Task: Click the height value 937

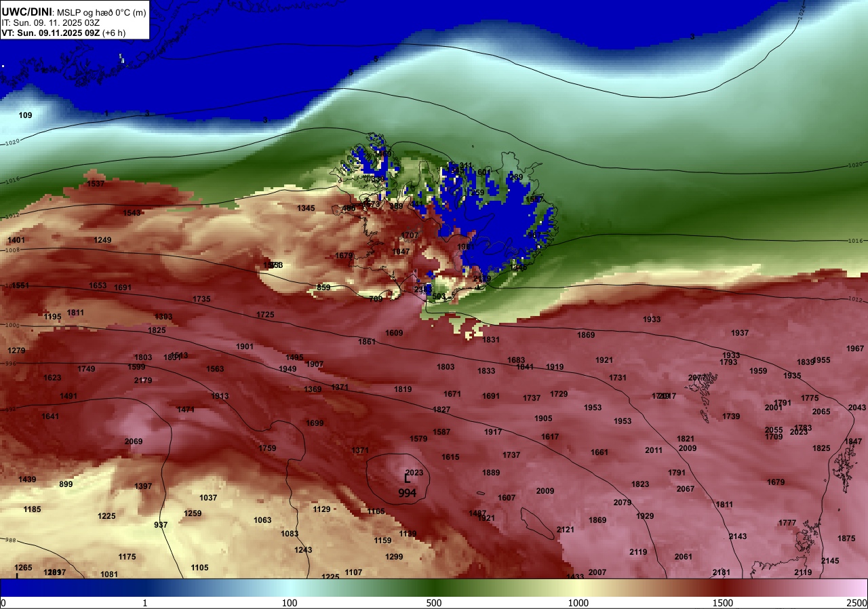Action: click(x=161, y=525)
